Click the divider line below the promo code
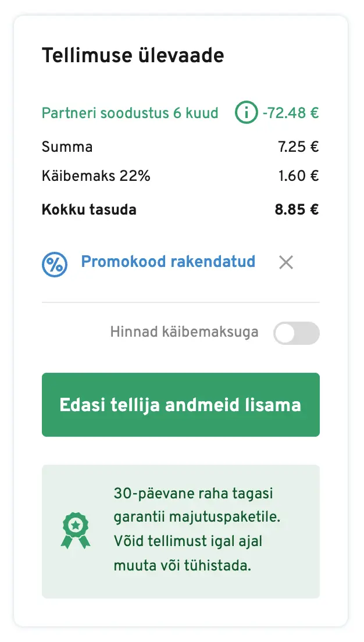This screenshot has height=642, width=364. pyautogui.click(x=180, y=302)
